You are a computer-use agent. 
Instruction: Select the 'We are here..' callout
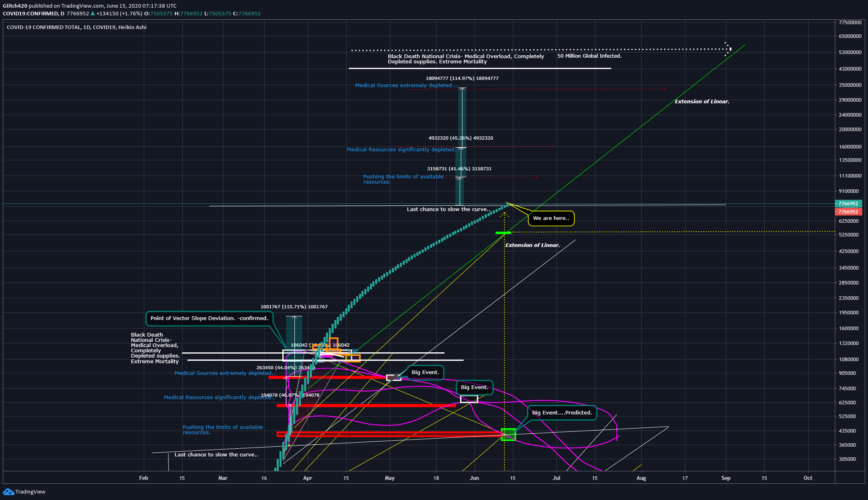coord(551,218)
